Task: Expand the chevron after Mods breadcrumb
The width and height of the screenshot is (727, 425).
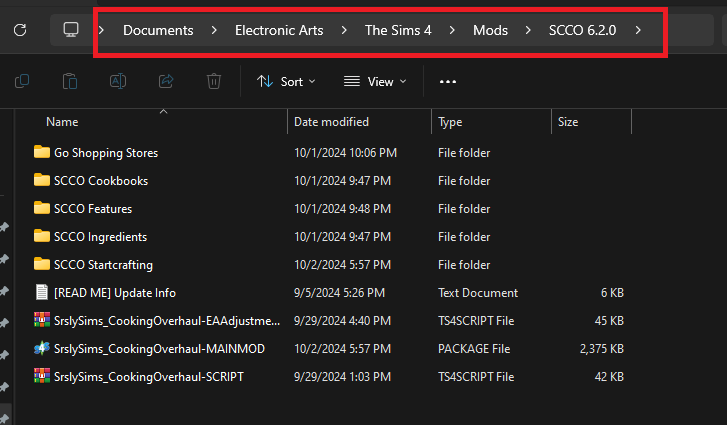Action: click(x=528, y=30)
